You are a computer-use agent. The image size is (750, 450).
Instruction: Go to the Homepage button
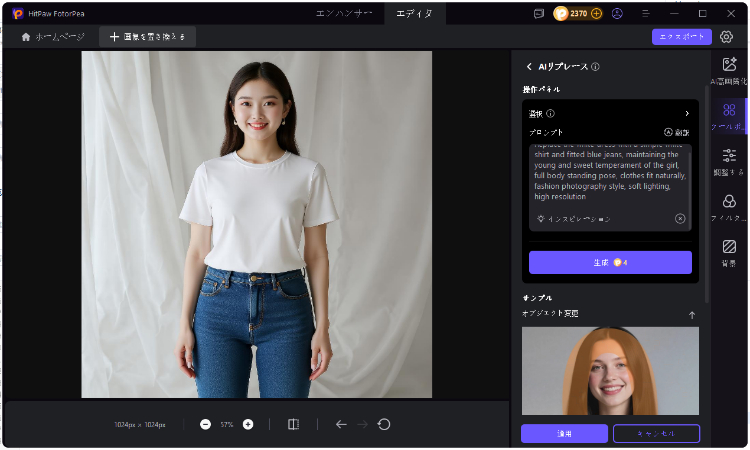(x=53, y=37)
